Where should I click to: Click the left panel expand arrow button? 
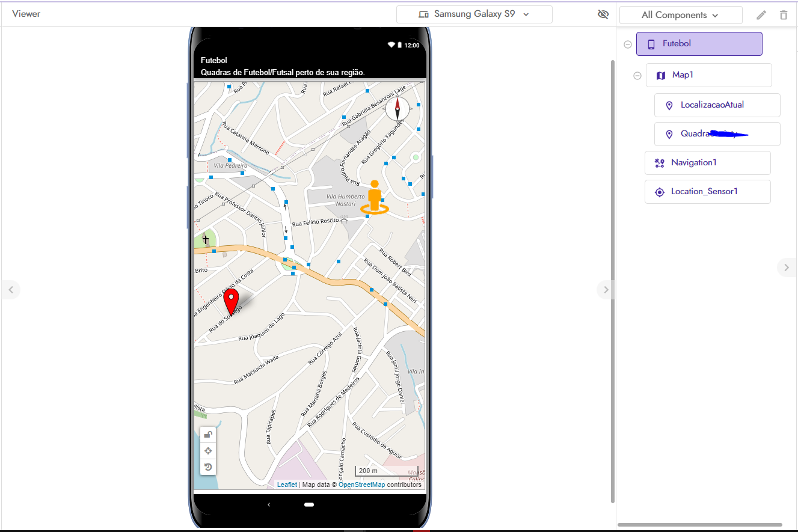tap(10, 290)
